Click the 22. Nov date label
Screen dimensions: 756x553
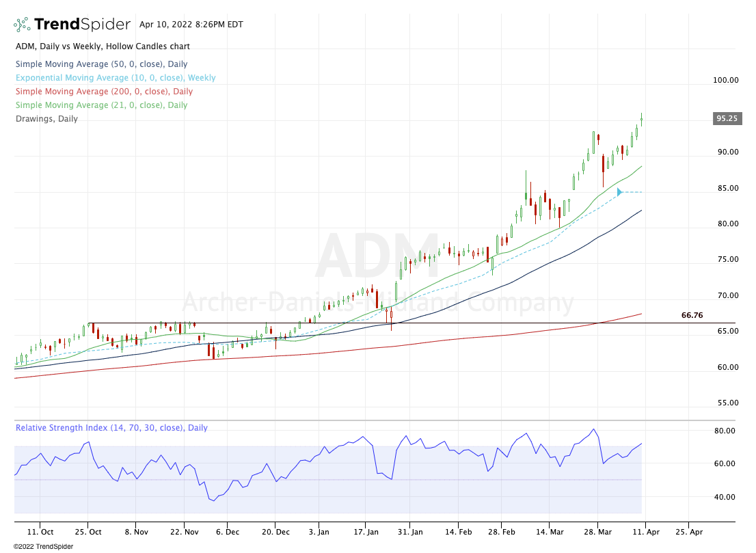pyautogui.click(x=184, y=532)
